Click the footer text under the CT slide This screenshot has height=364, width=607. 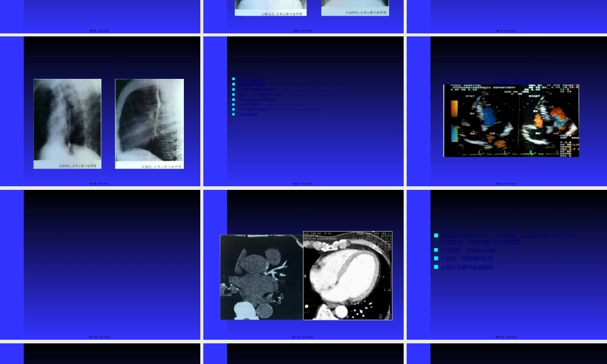(x=303, y=337)
